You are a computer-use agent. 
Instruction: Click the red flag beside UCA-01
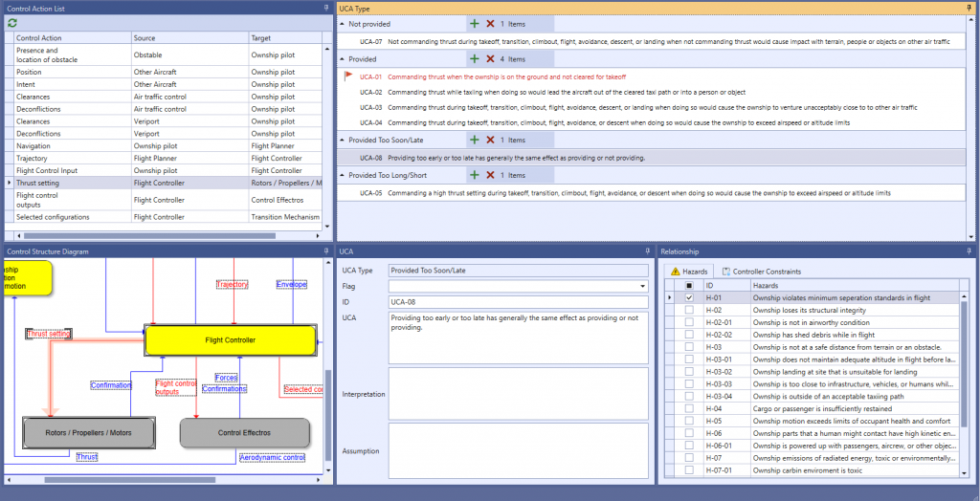(349, 76)
